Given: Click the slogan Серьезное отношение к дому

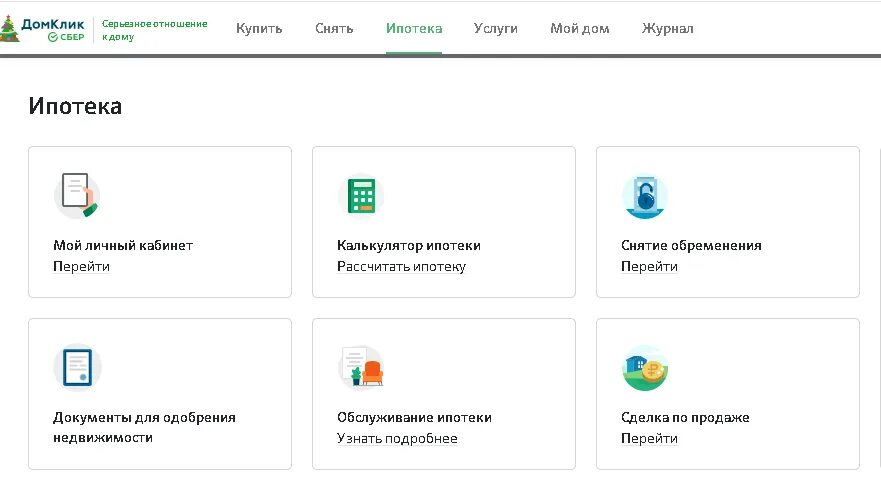Looking at the screenshot, I should 155,30.
